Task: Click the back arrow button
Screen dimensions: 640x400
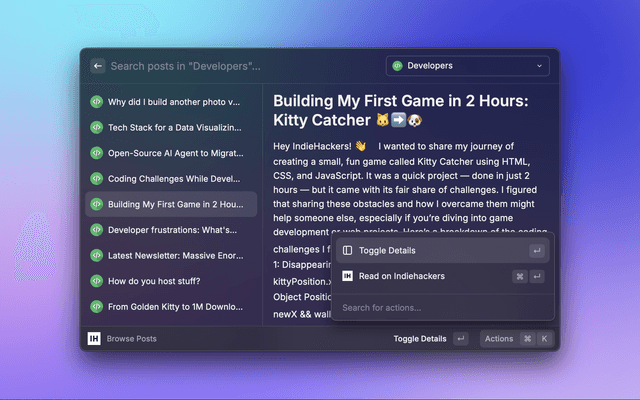Action: point(98,66)
